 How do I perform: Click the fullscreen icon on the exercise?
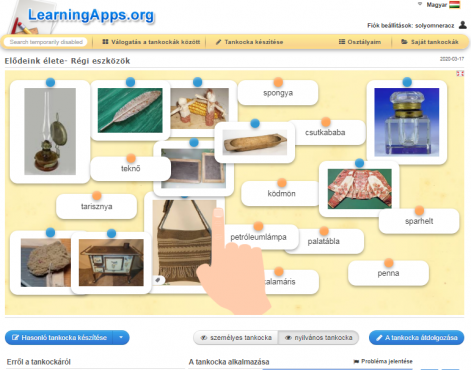(x=460, y=74)
